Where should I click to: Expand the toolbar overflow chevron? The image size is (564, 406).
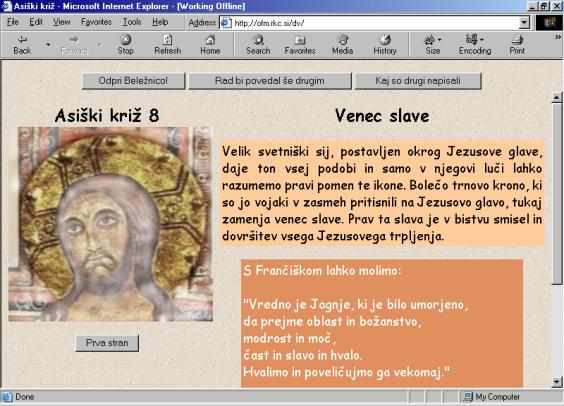pos(558,37)
